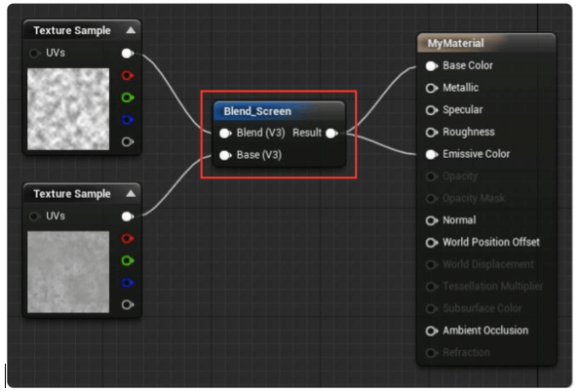Click the Base Color input pin on MyMaterial
This screenshot has height=392, width=578.
(x=432, y=66)
